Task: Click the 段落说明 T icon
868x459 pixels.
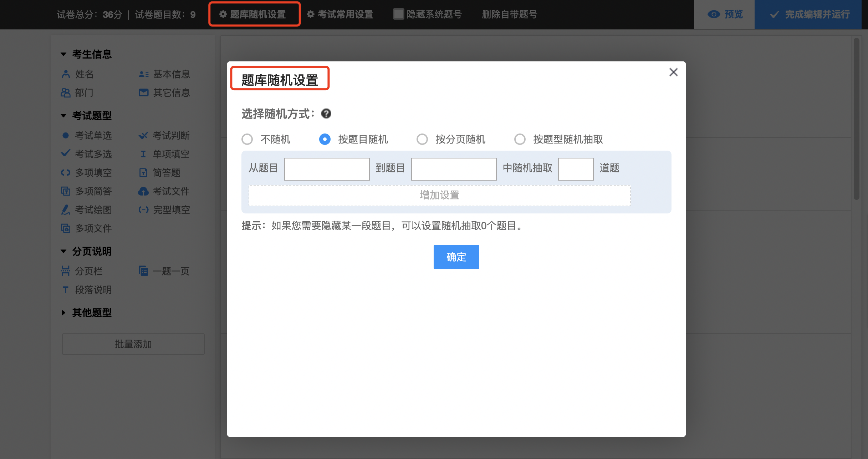Action: click(x=66, y=290)
